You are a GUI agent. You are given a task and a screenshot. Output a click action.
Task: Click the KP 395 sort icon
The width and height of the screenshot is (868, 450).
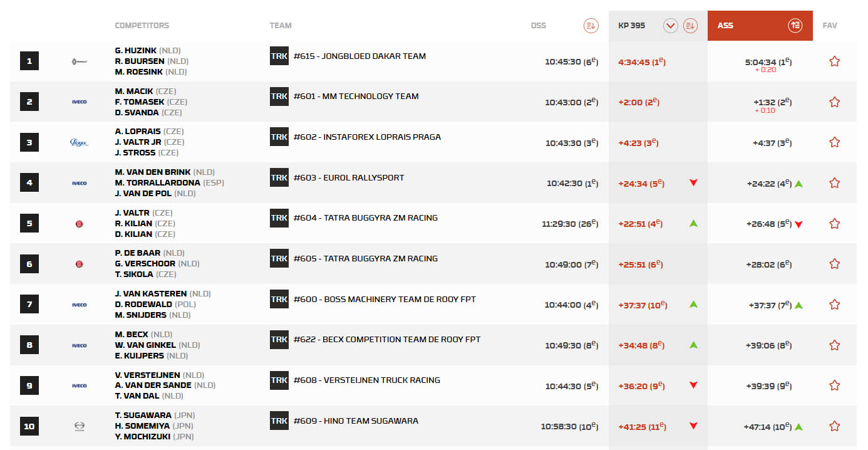690,26
